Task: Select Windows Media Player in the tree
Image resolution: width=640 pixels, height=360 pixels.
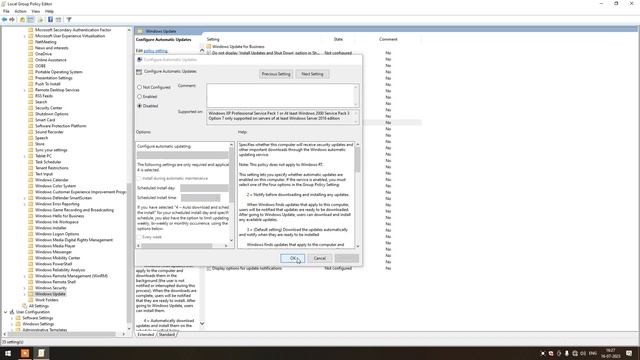Action: [x=55, y=246]
